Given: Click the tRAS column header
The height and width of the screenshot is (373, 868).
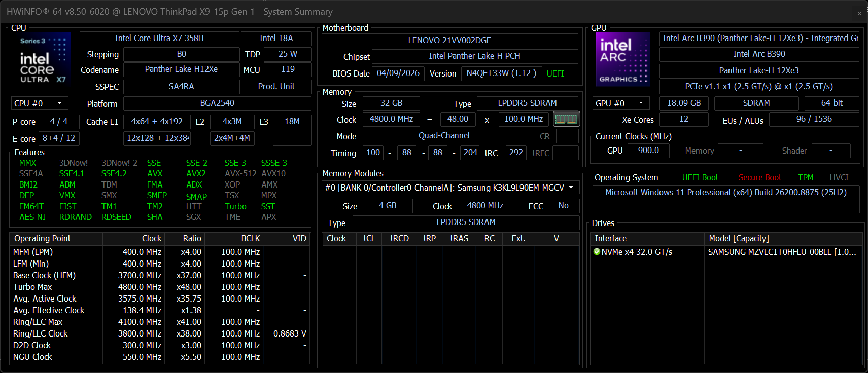Looking at the screenshot, I should pyautogui.click(x=459, y=238).
